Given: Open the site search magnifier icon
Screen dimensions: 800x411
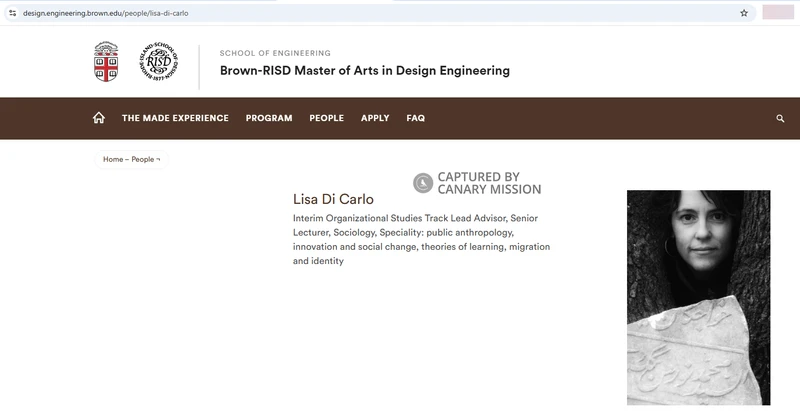Looking at the screenshot, I should click(780, 118).
